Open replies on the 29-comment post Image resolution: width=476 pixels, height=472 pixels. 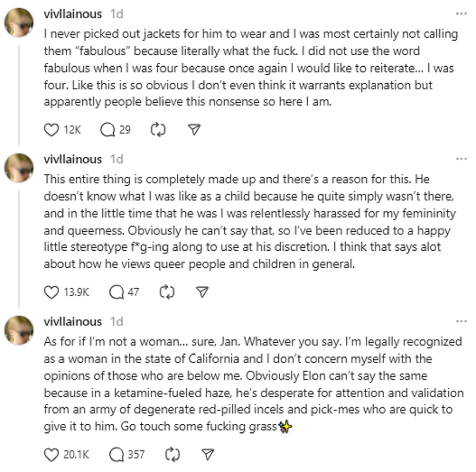tap(107, 130)
